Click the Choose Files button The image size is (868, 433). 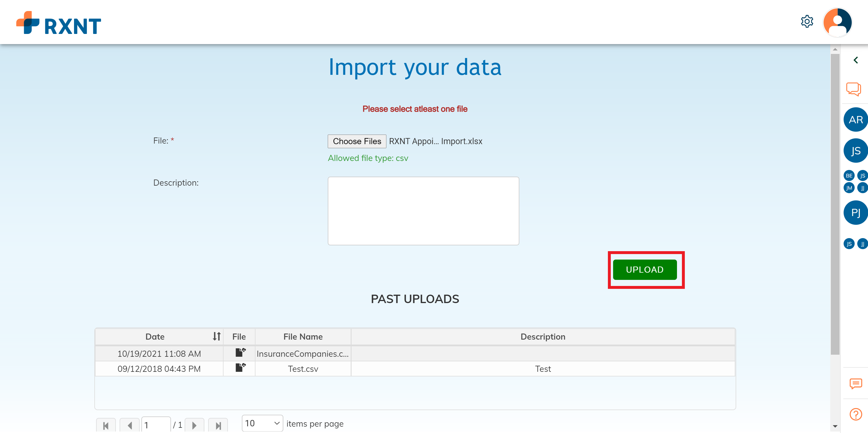click(357, 141)
